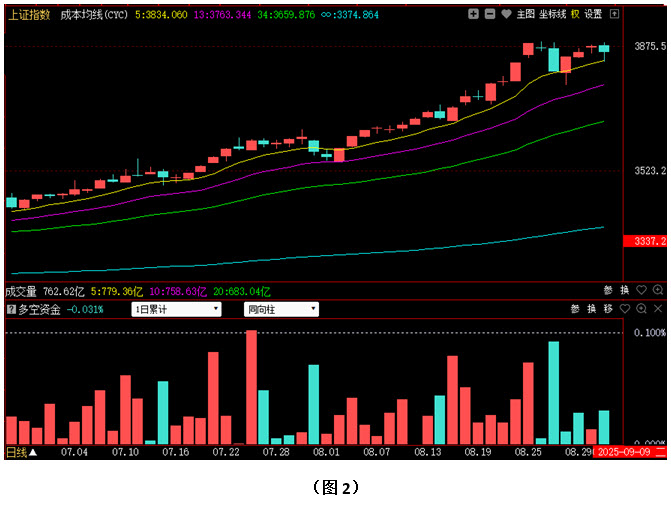Click the yellow 5:779.36亿 value

coord(117,292)
